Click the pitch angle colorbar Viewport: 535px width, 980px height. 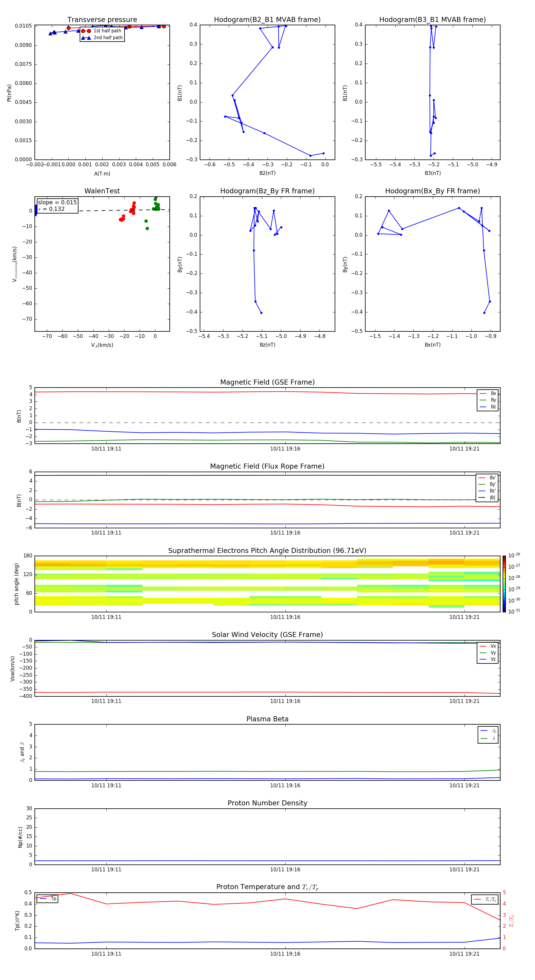[504, 584]
